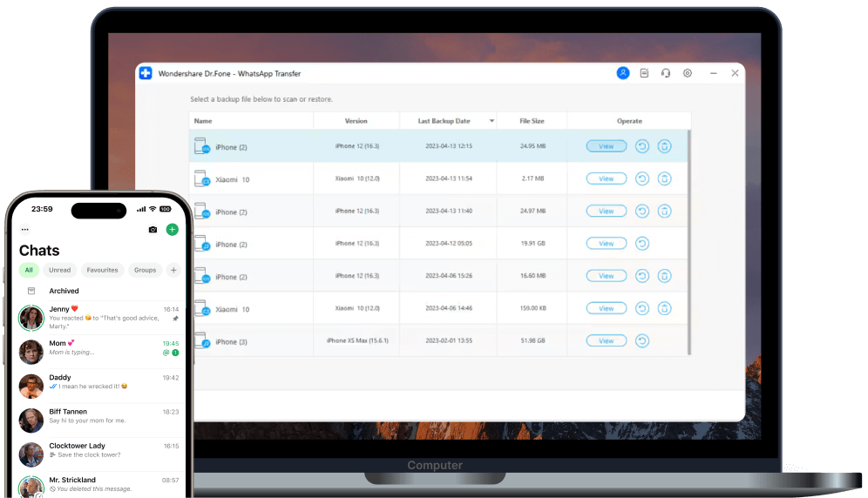
Task: Open Dr.Fone settings gear icon
Action: click(688, 73)
